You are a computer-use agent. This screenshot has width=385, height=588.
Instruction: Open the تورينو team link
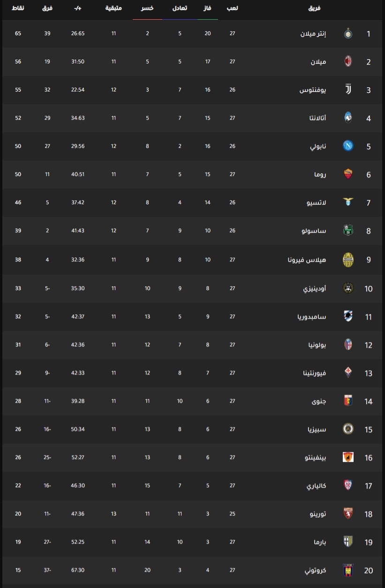coord(324,514)
